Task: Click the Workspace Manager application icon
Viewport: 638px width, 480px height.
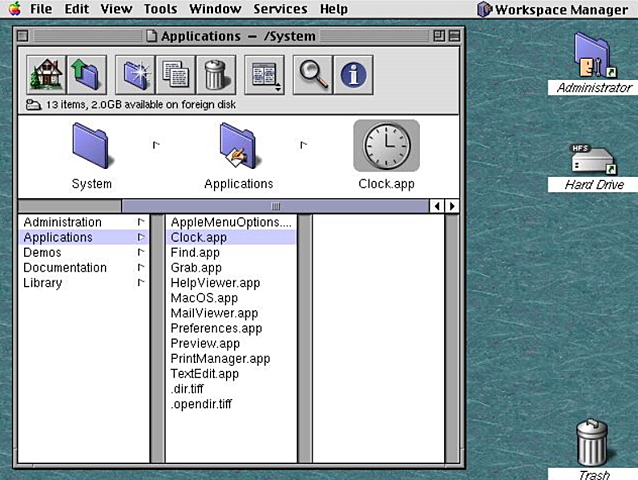Action: (485, 9)
